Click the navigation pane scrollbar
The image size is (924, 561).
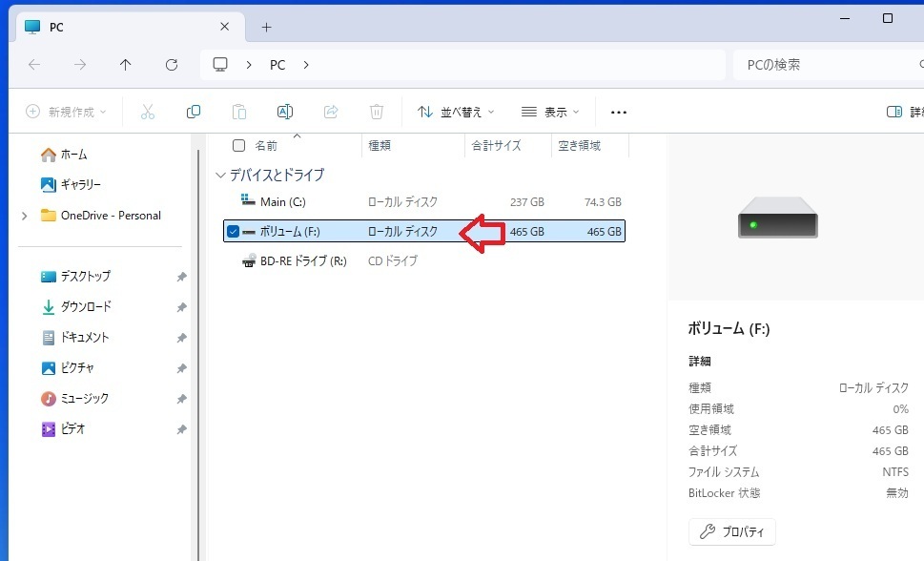(x=198, y=354)
